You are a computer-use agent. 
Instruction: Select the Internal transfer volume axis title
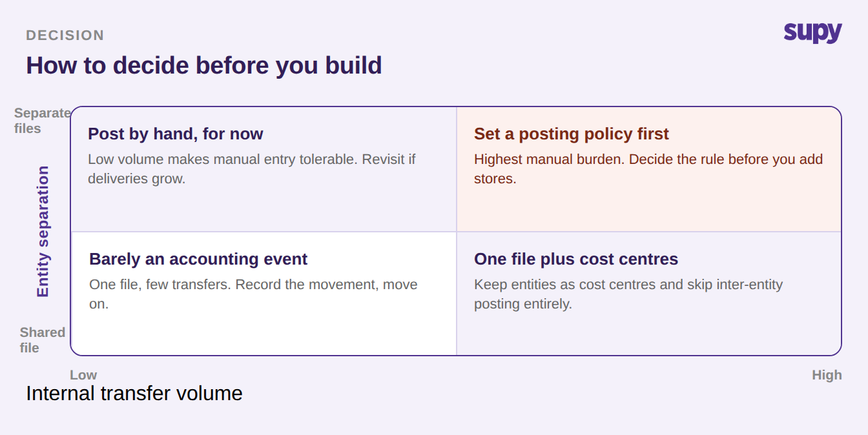134,393
